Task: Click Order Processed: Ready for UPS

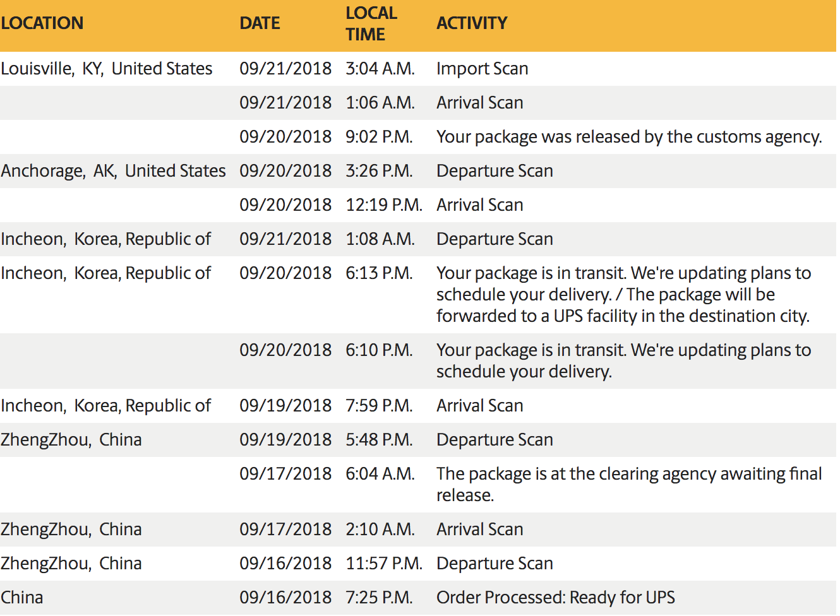Action: click(x=556, y=598)
